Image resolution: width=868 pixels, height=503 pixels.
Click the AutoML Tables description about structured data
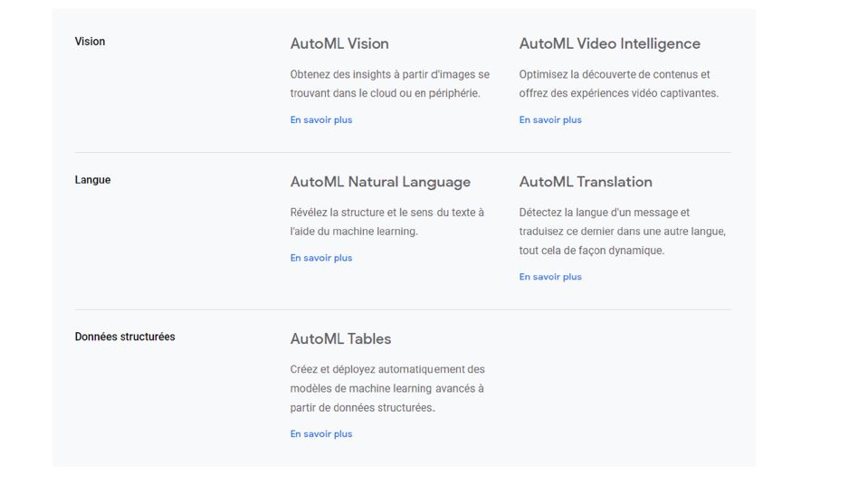[387, 388]
